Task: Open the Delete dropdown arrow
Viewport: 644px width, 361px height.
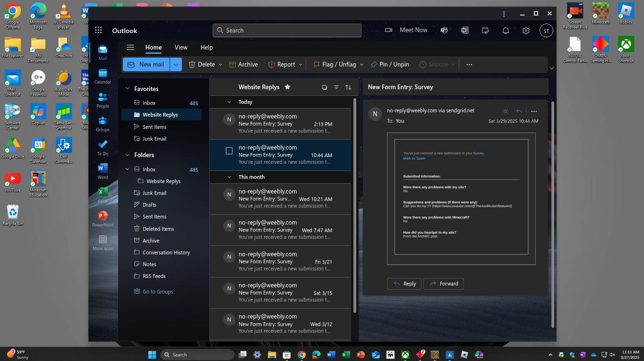Action: click(220, 64)
